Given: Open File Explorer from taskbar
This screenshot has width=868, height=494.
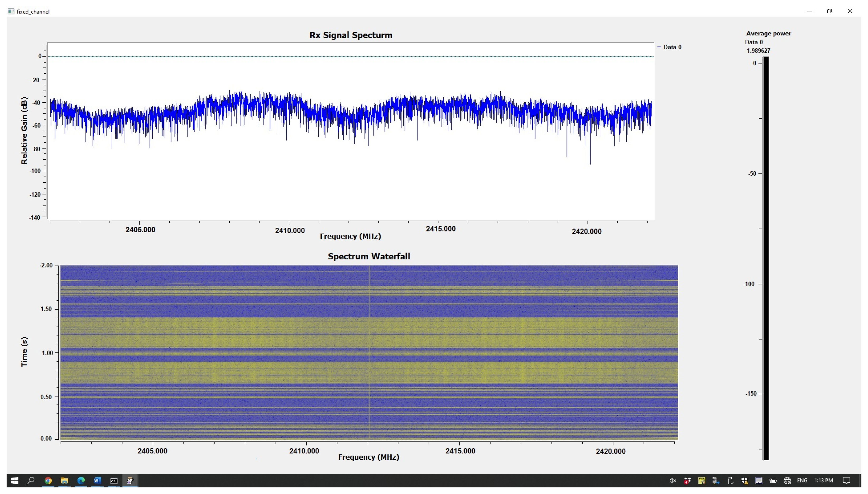Looking at the screenshot, I should tap(64, 481).
